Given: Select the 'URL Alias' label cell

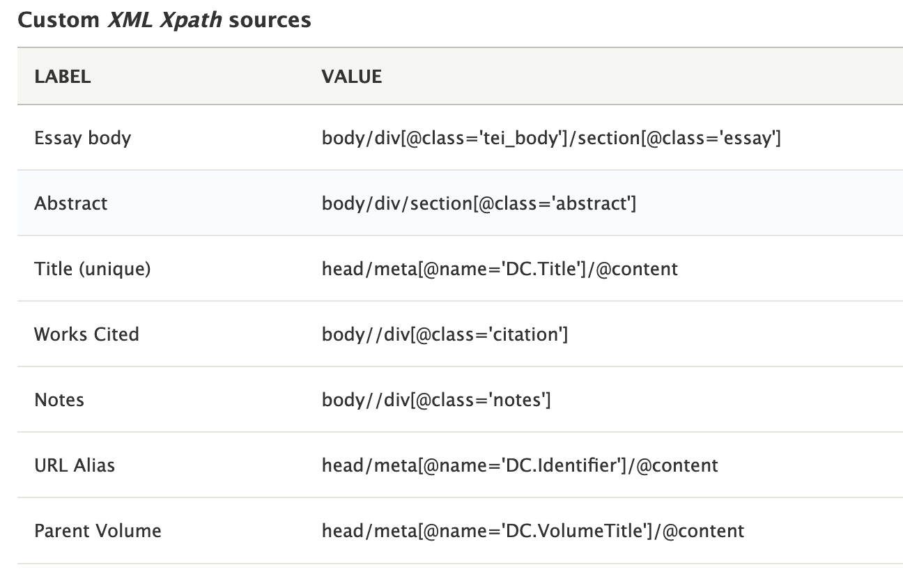Looking at the screenshot, I should (x=75, y=465).
